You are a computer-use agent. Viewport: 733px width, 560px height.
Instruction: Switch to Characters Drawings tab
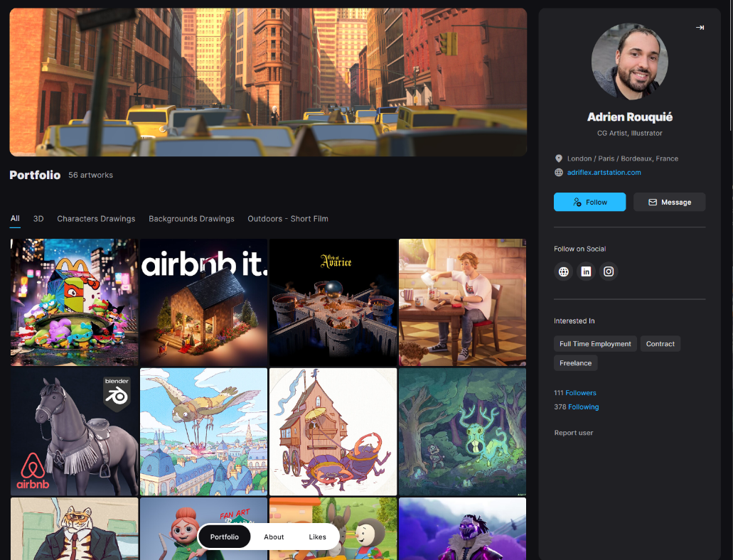pyautogui.click(x=96, y=219)
